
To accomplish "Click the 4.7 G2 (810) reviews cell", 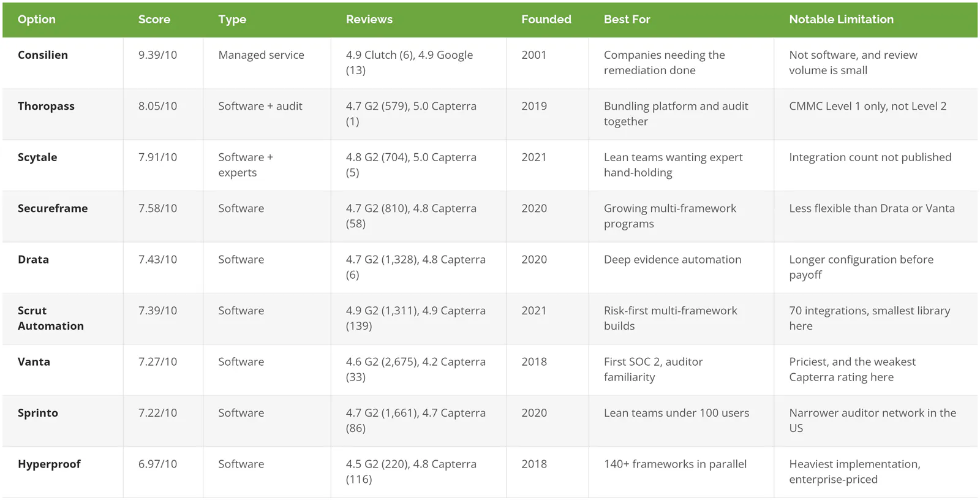I will tap(411, 216).
